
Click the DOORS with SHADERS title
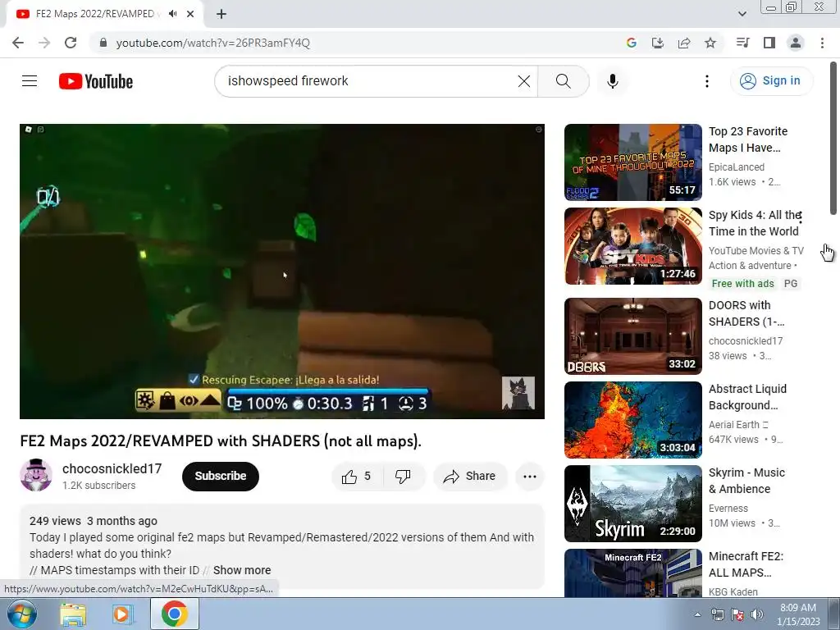tap(746, 313)
